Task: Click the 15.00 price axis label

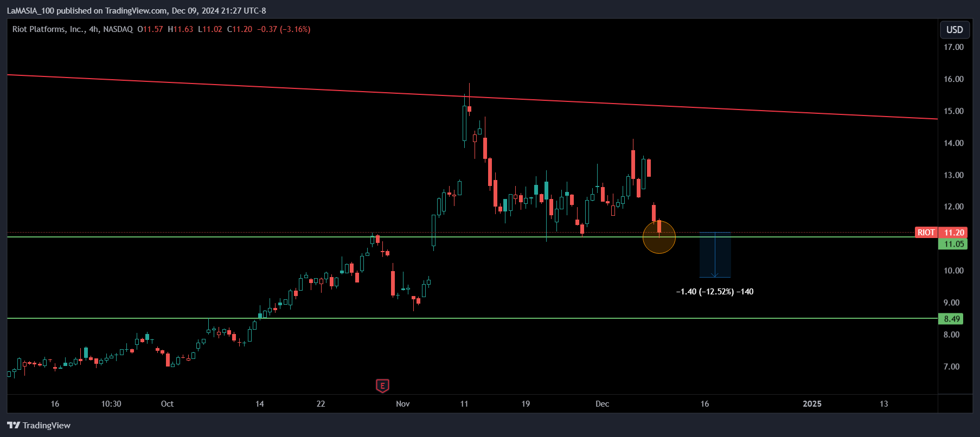Action: click(x=953, y=111)
